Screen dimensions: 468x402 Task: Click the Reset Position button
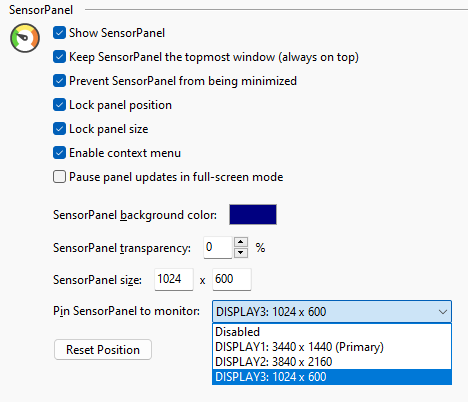tap(103, 350)
